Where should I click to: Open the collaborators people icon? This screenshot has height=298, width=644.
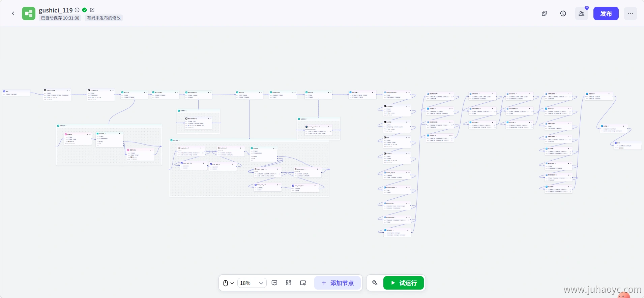coord(581,13)
